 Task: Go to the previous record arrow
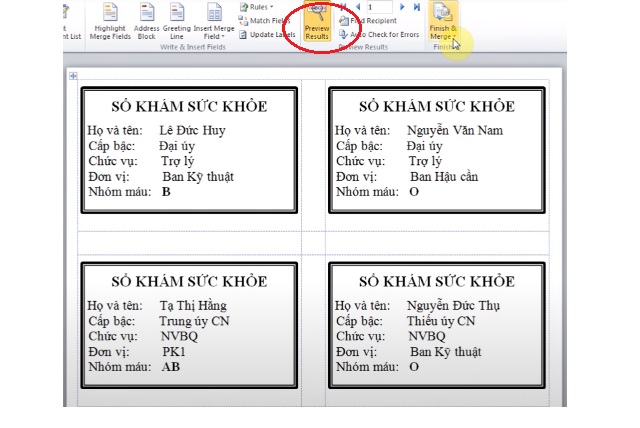[358, 7]
